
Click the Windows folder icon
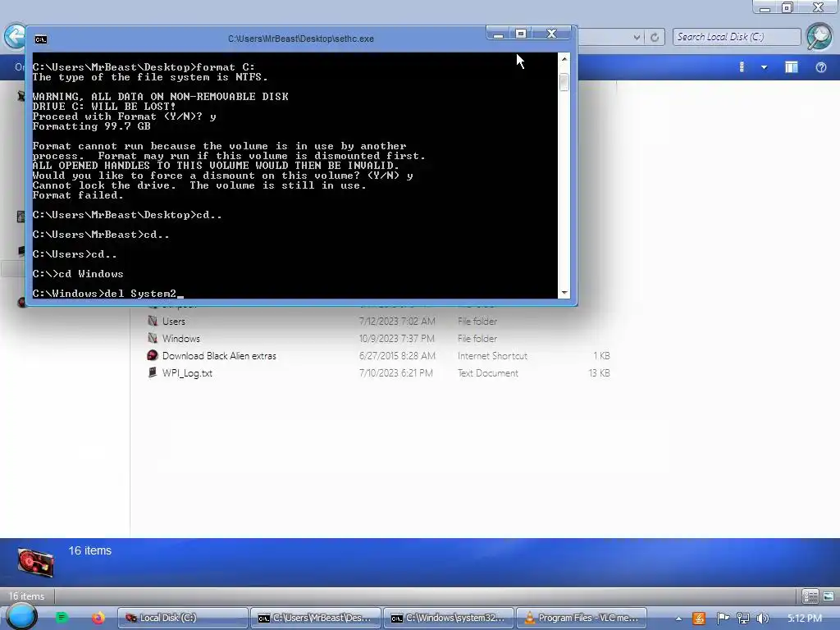[153, 338]
